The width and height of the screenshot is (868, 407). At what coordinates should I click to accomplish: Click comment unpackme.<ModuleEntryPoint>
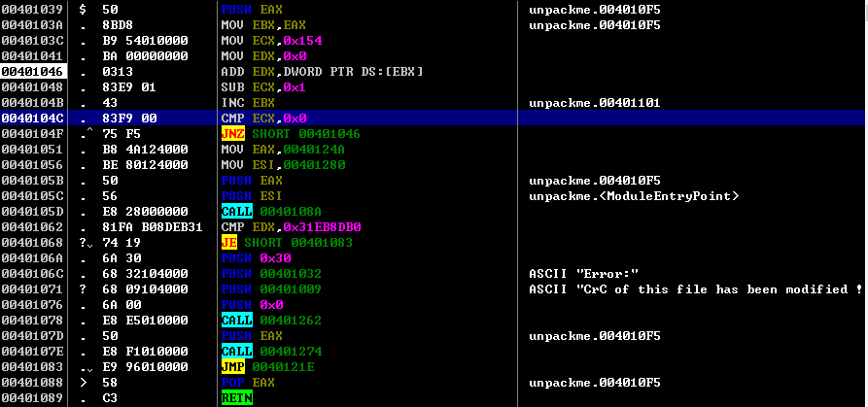point(634,196)
